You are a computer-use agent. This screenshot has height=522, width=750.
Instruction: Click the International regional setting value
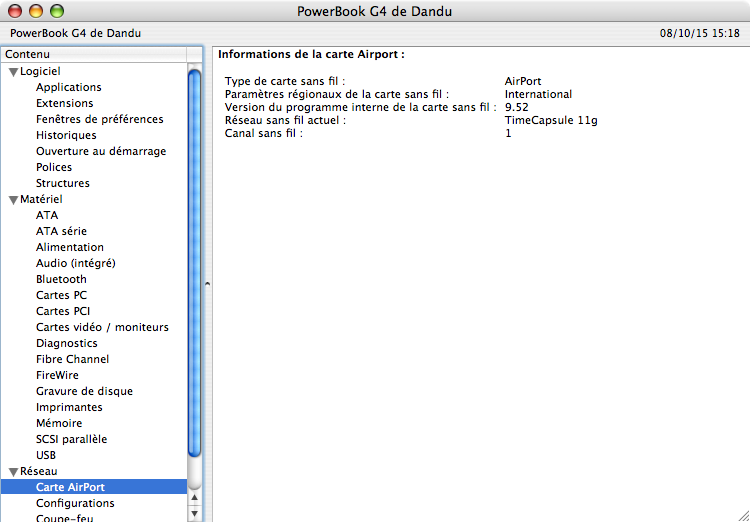tap(538, 94)
